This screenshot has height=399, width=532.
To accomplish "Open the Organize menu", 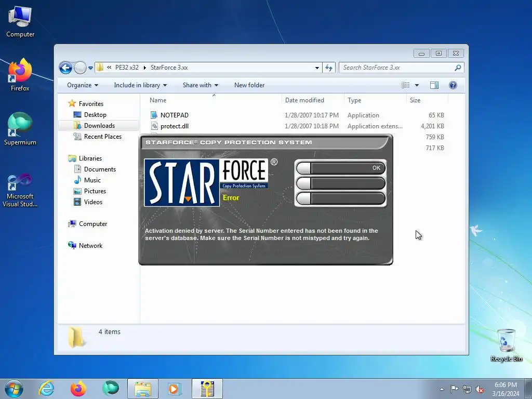I will tap(83, 85).
